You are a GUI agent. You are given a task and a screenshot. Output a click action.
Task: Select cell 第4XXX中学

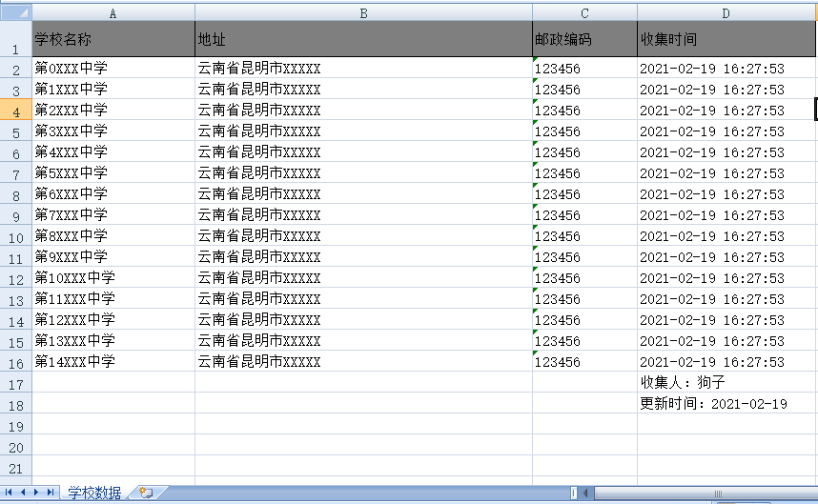(113, 151)
